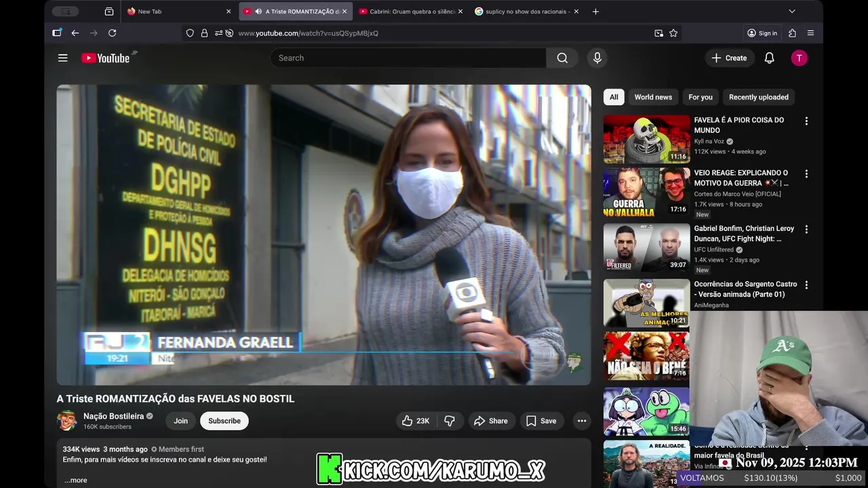
Task: Open the browser extensions puzzle icon
Action: pos(792,33)
